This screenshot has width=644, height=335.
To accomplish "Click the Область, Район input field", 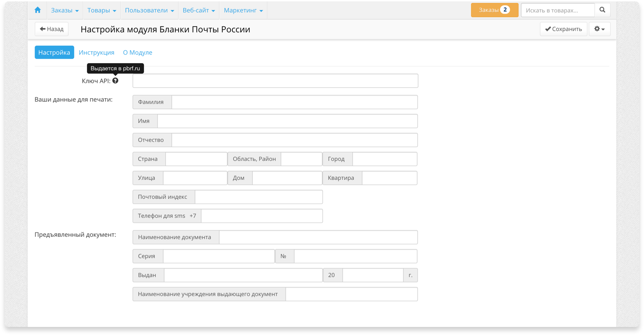I will tap(302, 159).
